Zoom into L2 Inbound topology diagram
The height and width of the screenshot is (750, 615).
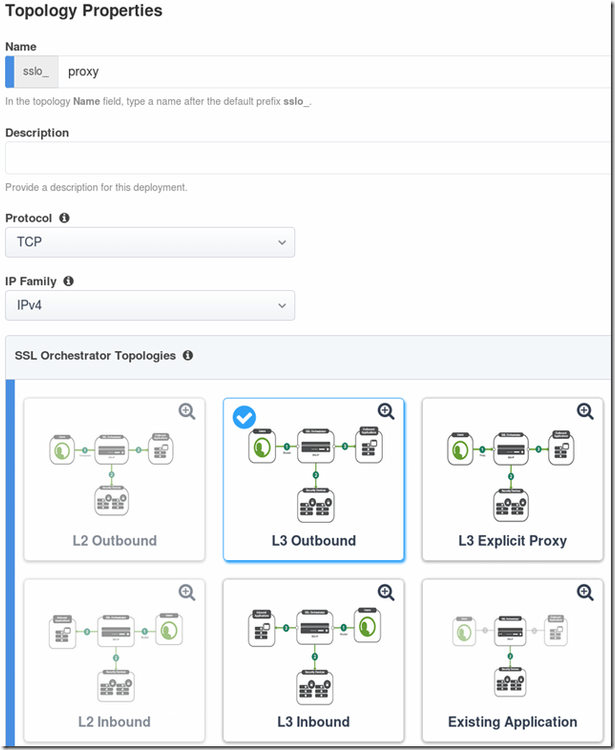[187, 592]
